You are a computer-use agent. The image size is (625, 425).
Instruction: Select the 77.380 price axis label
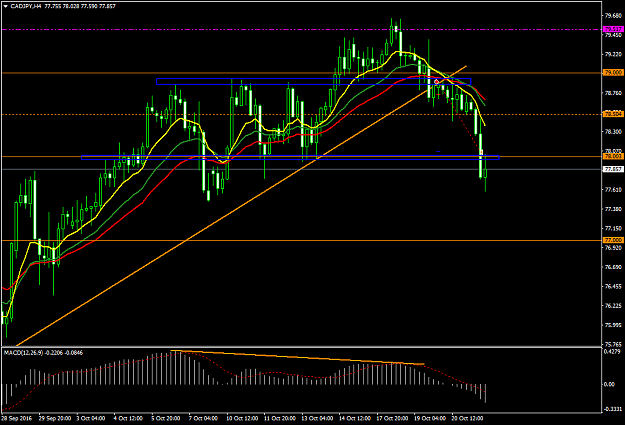(x=613, y=209)
